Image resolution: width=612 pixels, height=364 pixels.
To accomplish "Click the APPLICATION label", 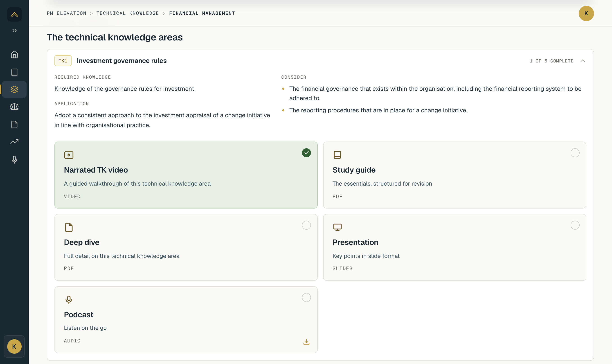I will click(72, 104).
